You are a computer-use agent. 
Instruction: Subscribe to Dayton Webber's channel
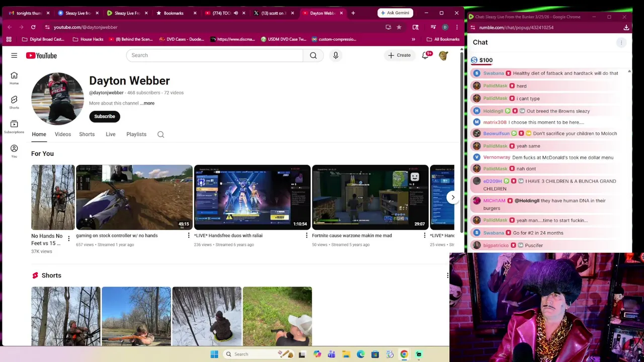[x=105, y=117]
